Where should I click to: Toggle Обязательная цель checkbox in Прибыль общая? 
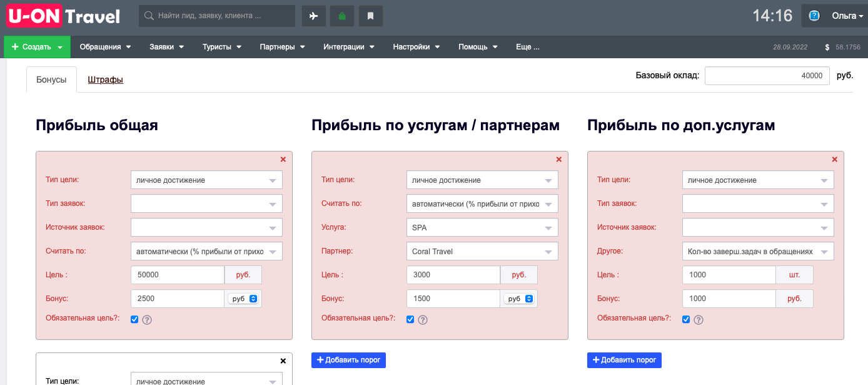134,319
